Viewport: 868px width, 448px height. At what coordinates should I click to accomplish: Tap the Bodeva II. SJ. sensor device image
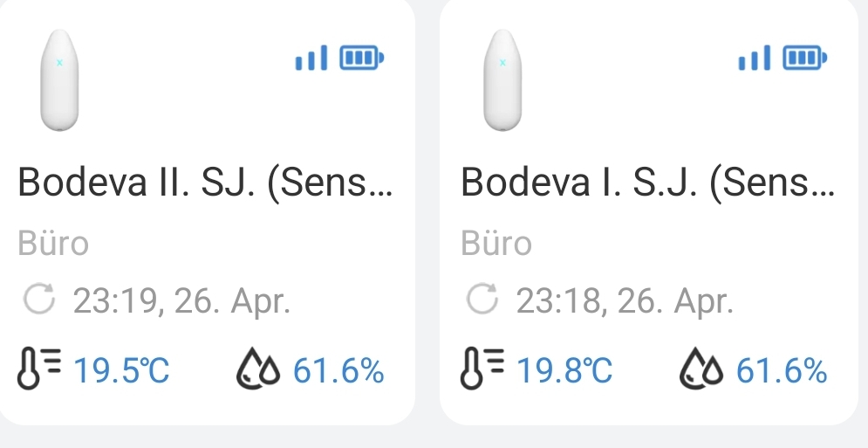pos(58,81)
